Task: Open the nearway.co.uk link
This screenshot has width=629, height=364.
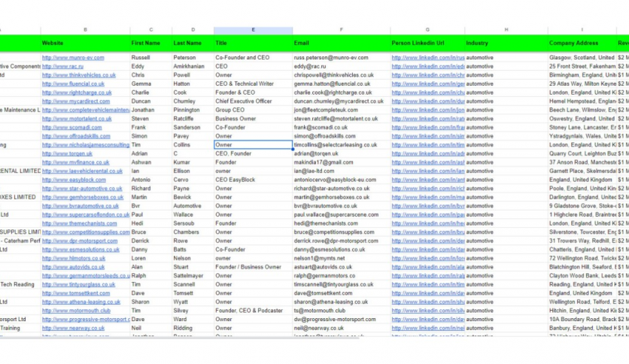Action: point(73,329)
